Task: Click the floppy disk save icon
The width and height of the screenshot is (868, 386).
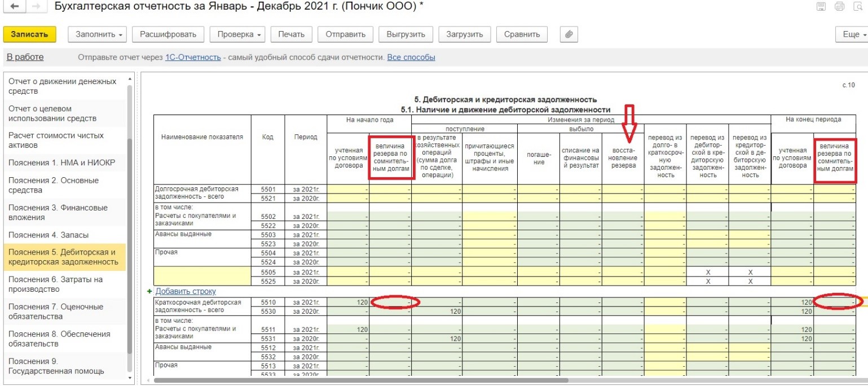Action: point(821,7)
